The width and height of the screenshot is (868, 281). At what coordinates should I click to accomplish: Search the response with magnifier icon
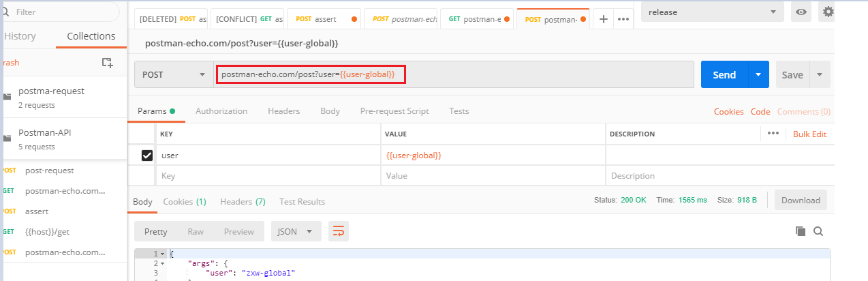(818, 231)
